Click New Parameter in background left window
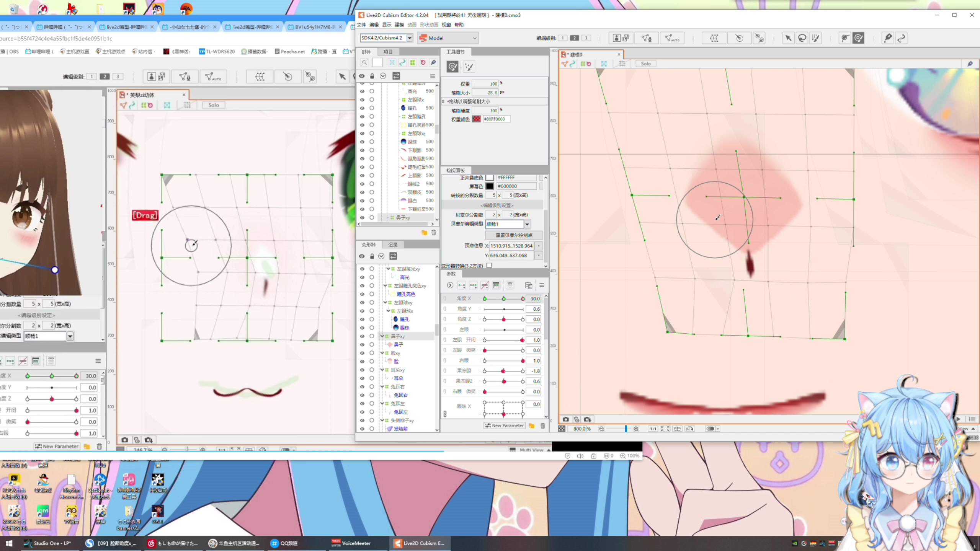This screenshot has width=980, height=551. 57,447
